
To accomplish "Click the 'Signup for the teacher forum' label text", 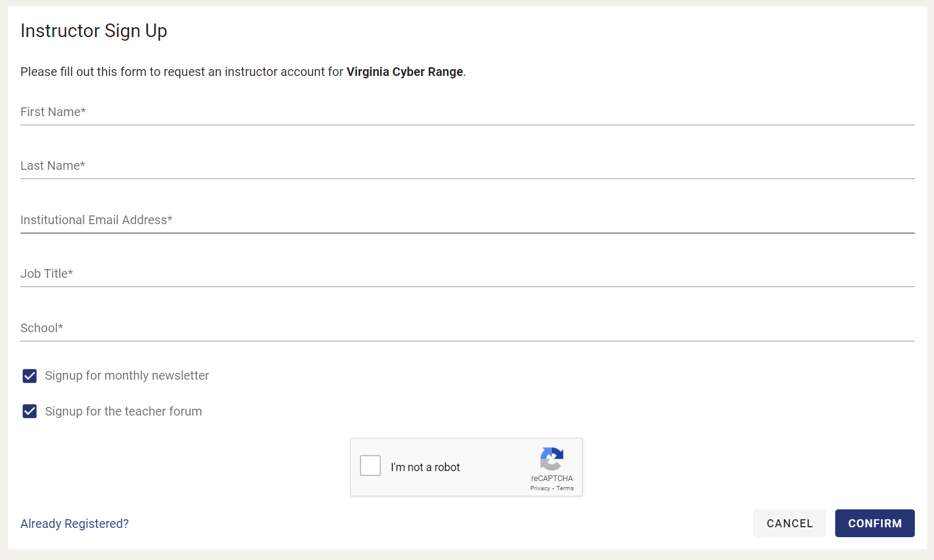I will (123, 411).
